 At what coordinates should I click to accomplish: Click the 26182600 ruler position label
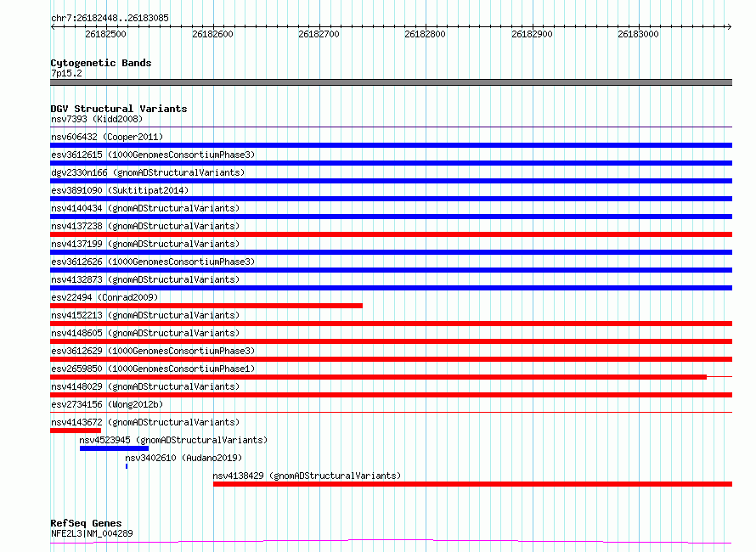pyautogui.click(x=212, y=34)
